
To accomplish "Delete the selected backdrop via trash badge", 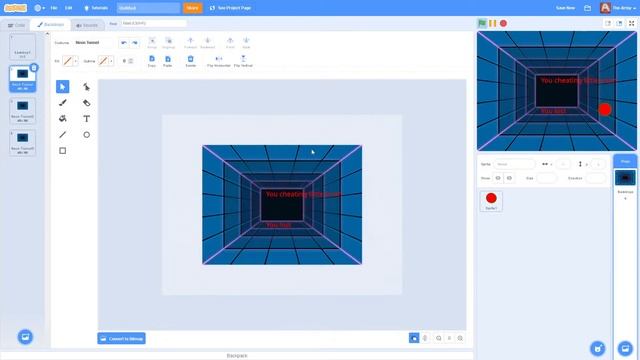I will [x=34, y=68].
